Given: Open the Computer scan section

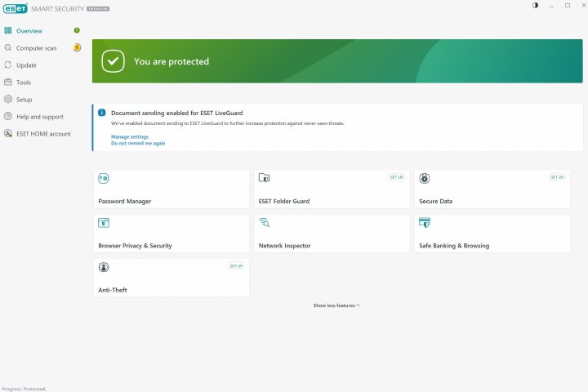Looking at the screenshot, I should (36, 48).
